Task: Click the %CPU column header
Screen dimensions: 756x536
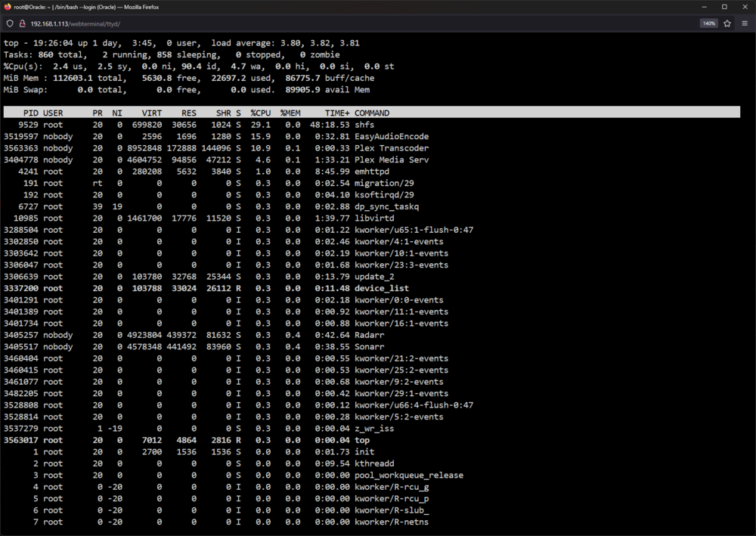Action: click(x=260, y=113)
